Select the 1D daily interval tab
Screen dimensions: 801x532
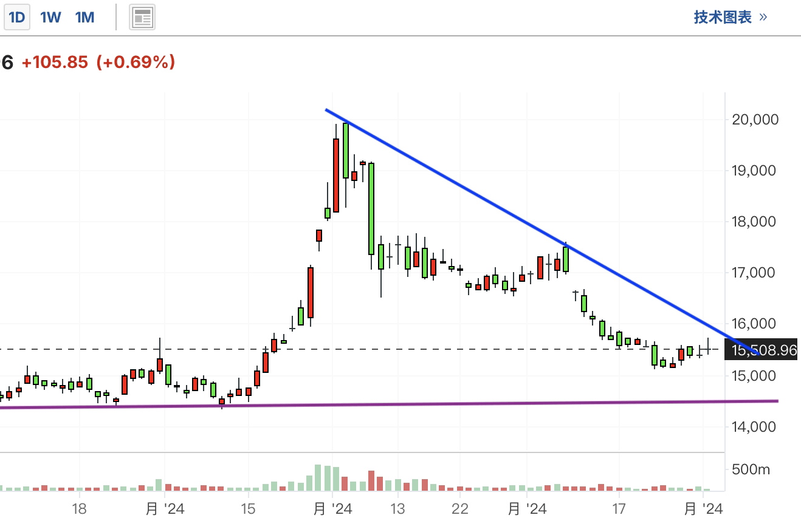click(x=16, y=18)
